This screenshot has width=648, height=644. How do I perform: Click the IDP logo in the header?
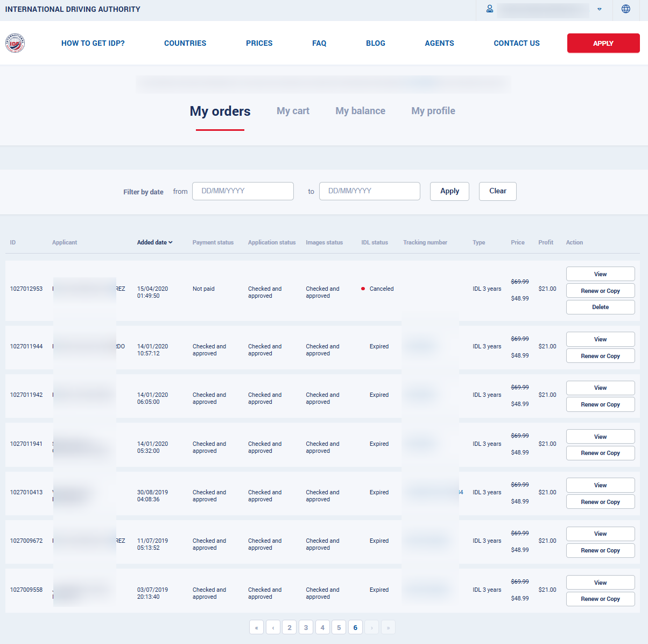pos(15,43)
